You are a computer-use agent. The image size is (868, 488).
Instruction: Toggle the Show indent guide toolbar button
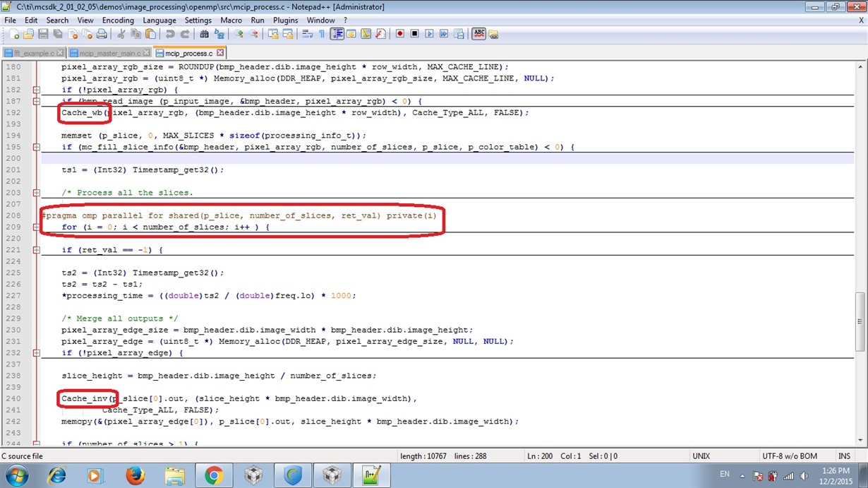coord(338,34)
